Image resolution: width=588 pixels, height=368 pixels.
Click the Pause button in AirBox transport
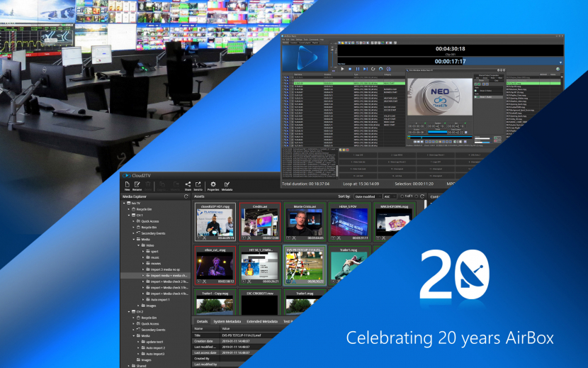(358, 69)
